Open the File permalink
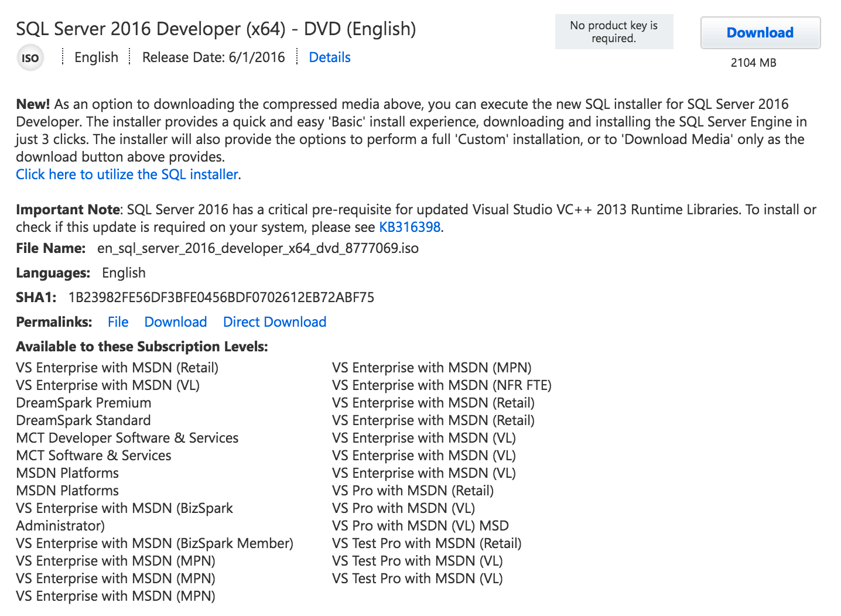Image resolution: width=841 pixels, height=616 pixels. coord(118,322)
